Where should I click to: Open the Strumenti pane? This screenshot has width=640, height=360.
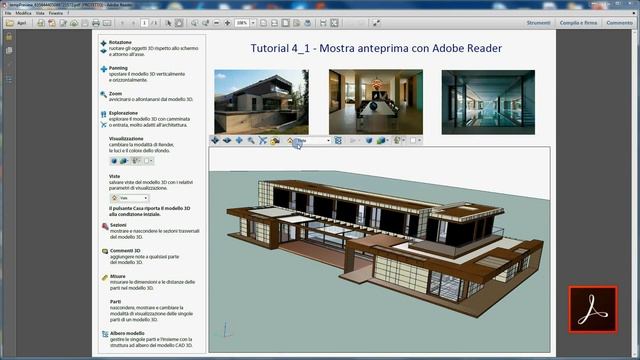click(538, 23)
